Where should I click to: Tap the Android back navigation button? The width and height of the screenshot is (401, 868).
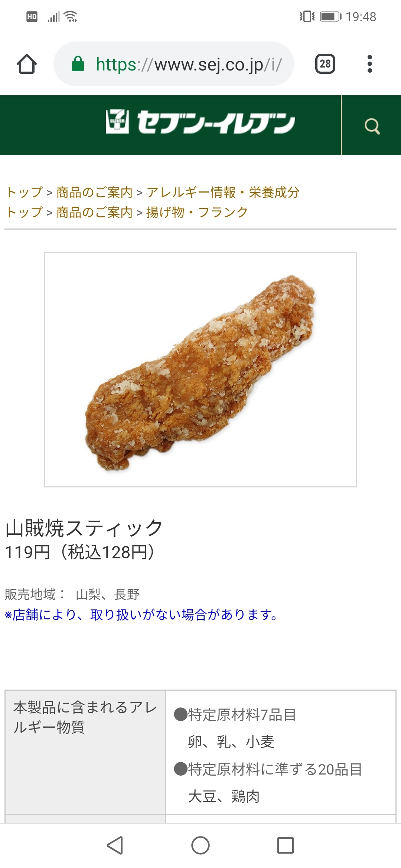(x=115, y=845)
